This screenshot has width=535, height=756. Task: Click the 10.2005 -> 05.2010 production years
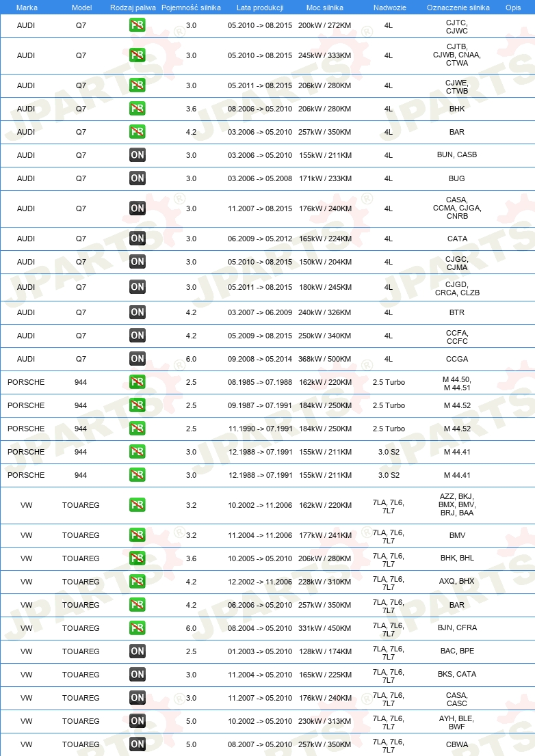tap(260, 558)
